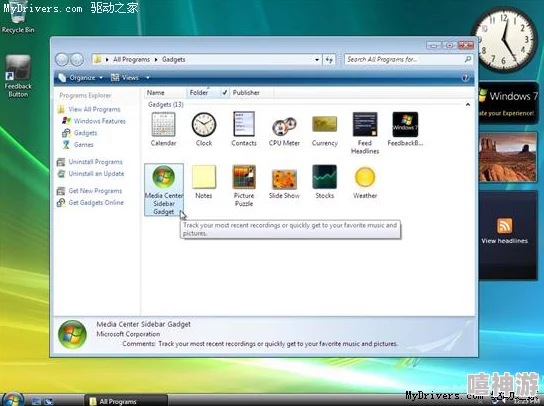Screen dimensions: 544x406
Task: Sort by the Publisher column header
Action: point(246,93)
